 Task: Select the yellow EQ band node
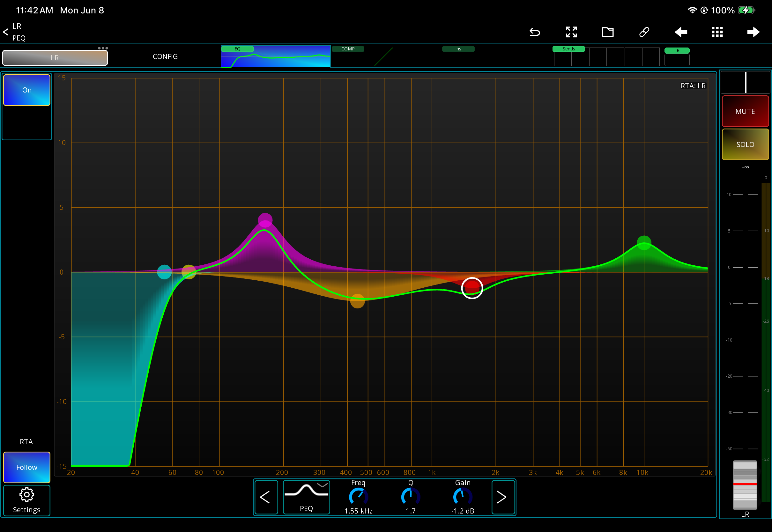pyautogui.click(x=189, y=272)
